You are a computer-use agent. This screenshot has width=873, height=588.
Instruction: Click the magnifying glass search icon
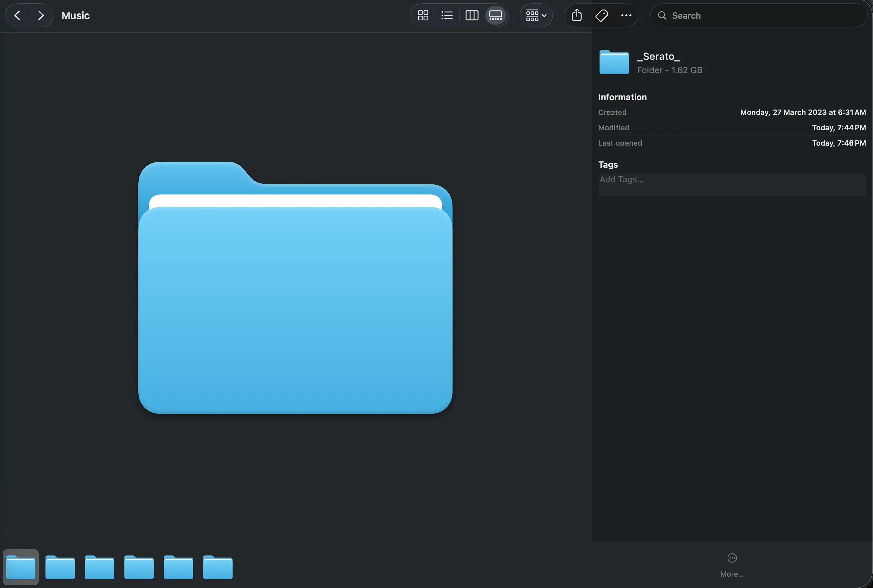pos(662,15)
